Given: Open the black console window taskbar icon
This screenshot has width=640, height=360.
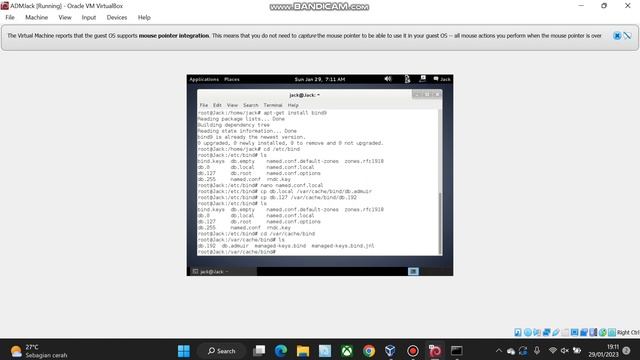Looking at the screenshot, I should [x=456, y=351].
